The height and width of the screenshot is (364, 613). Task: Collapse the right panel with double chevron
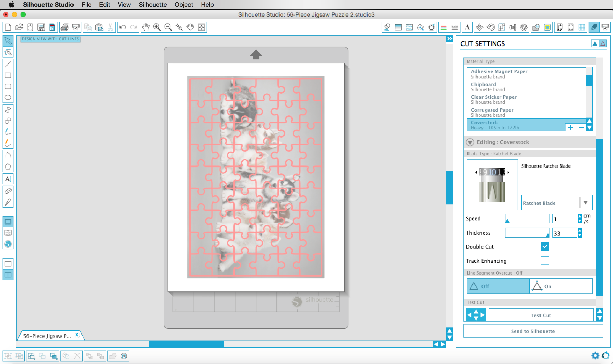tap(450, 39)
